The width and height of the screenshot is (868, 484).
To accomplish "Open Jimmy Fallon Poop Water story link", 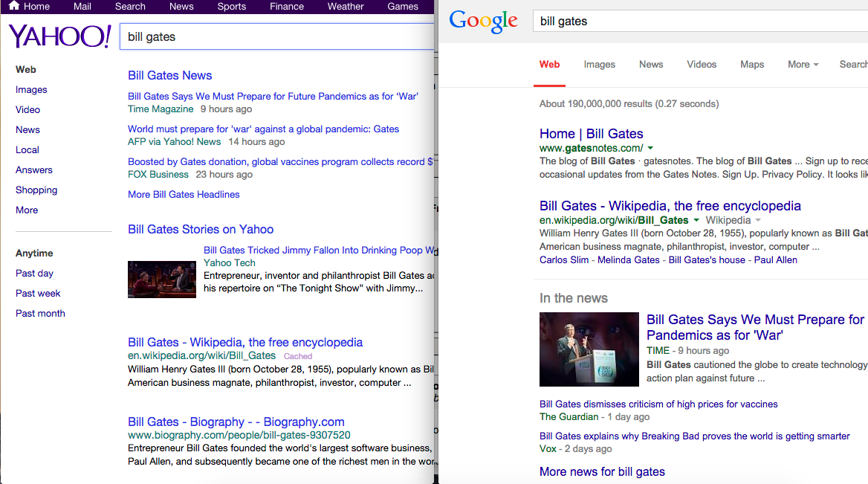I will tap(320, 251).
